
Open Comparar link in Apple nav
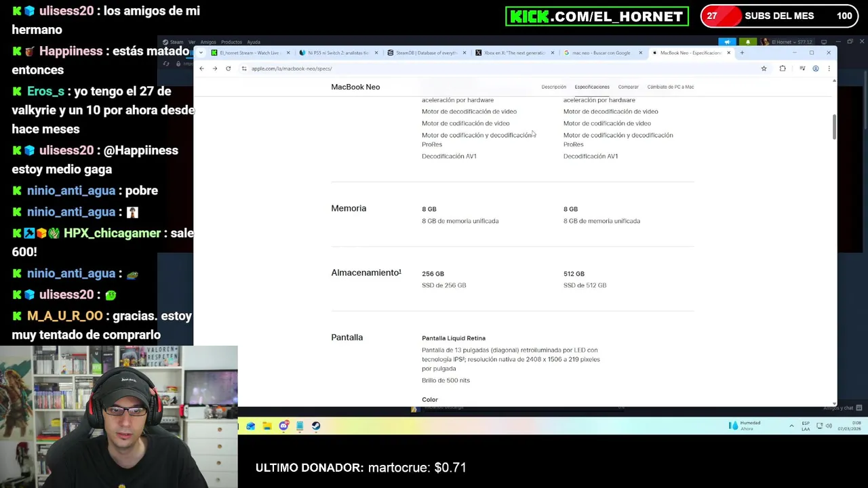click(628, 87)
